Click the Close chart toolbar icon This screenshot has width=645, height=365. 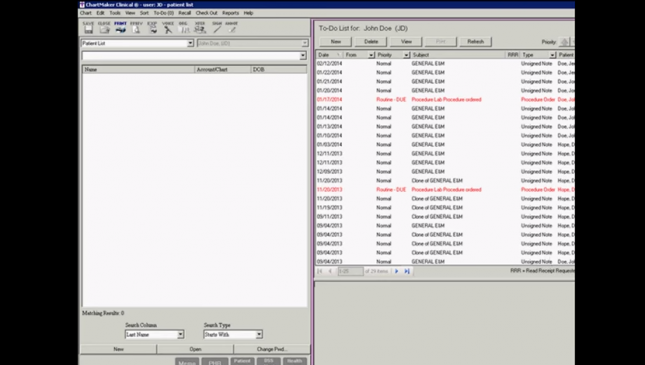pyautogui.click(x=104, y=28)
